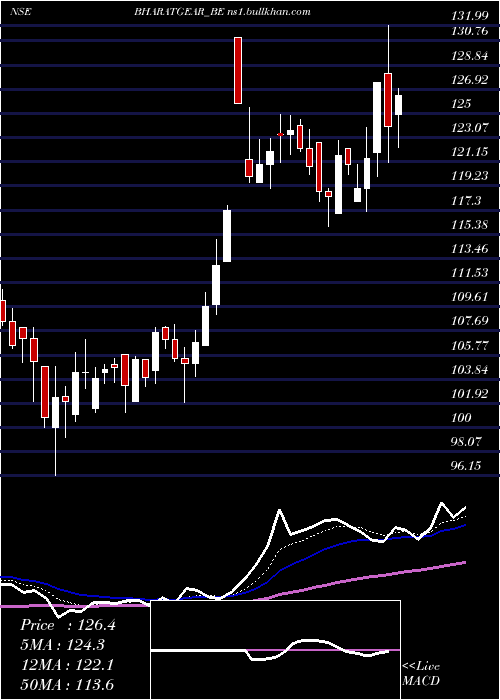
Task: Click the tall red gap-up candle near 130
Action: [238, 71]
